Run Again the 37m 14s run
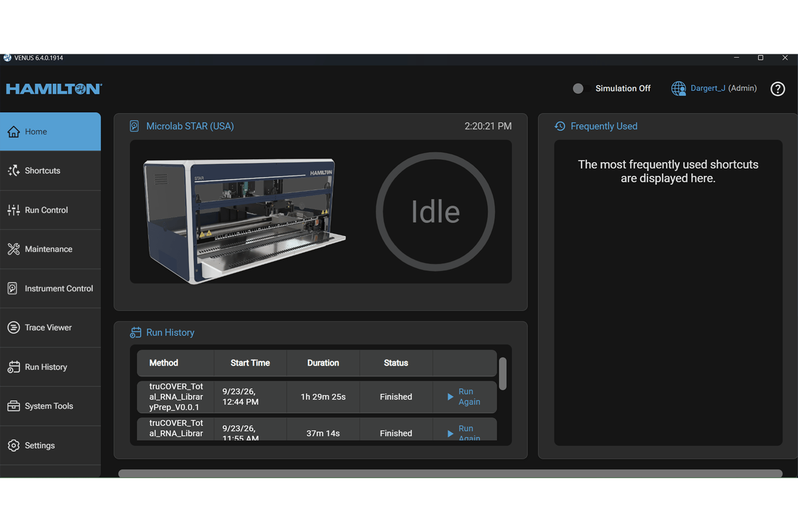 (x=469, y=433)
